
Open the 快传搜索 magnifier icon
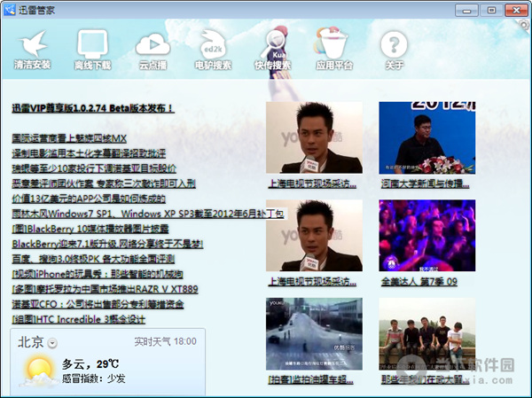tap(273, 44)
